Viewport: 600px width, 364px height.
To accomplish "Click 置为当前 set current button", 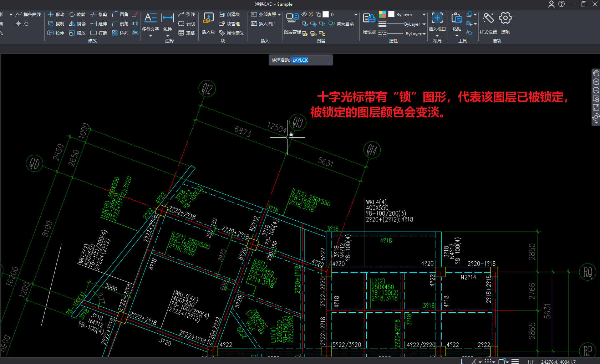I will tap(341, 24).
